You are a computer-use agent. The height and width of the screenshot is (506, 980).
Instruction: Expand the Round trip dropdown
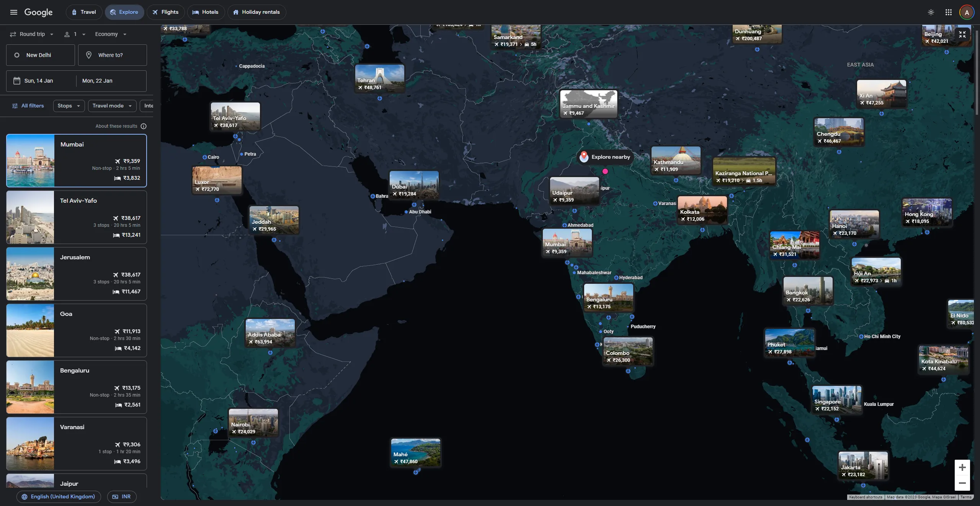pos(31,34)
